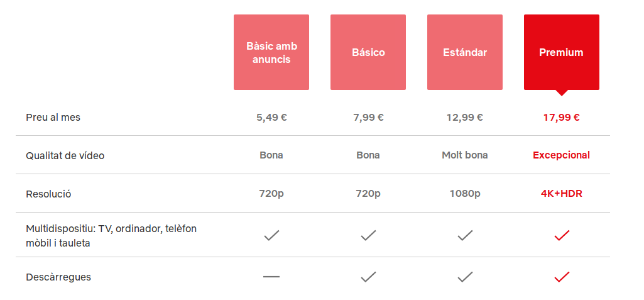644x300 pixels.
Task: Click the Excepcional video quality label
Action: click(x=561, y=155)
